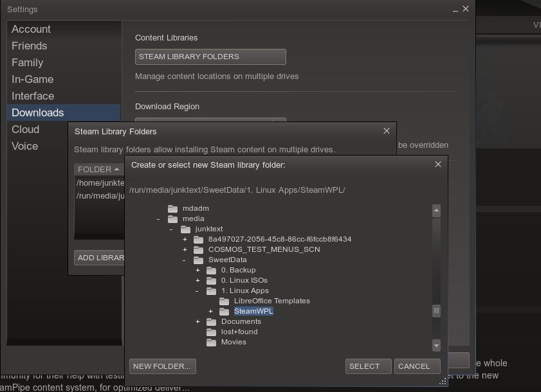The width and height of the screenshot is (541, 392).
Task: Open the Interface settings section
Action: 32,96
